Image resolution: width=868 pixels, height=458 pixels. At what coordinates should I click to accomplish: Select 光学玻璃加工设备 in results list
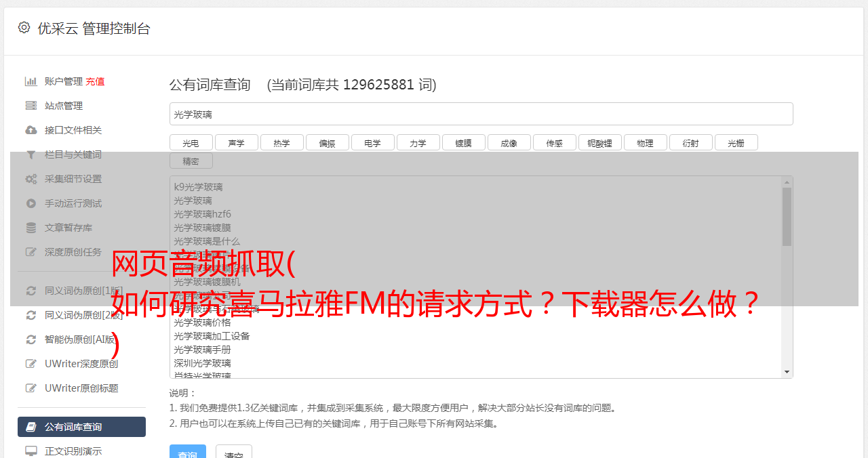[212, 336]
